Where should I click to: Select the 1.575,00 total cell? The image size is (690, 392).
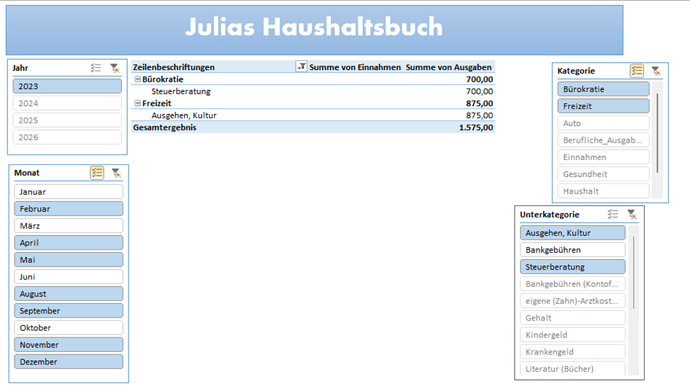(x=476, y=127)
